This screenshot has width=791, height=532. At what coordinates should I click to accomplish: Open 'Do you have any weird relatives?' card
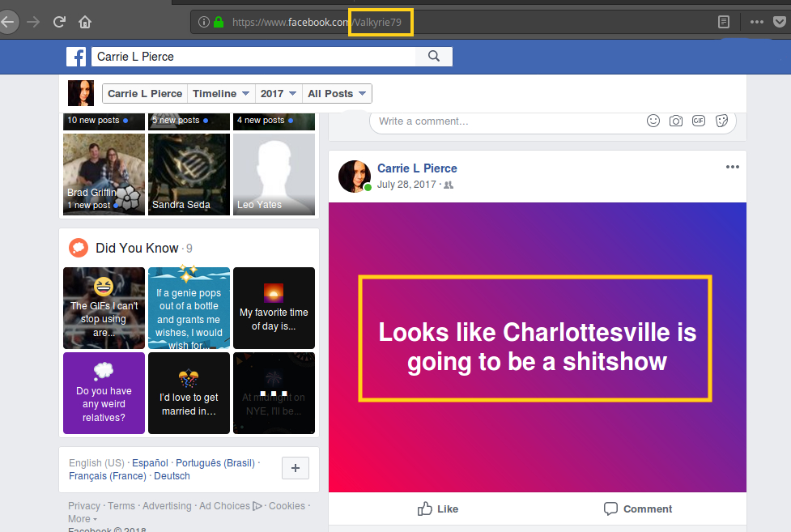104,393
